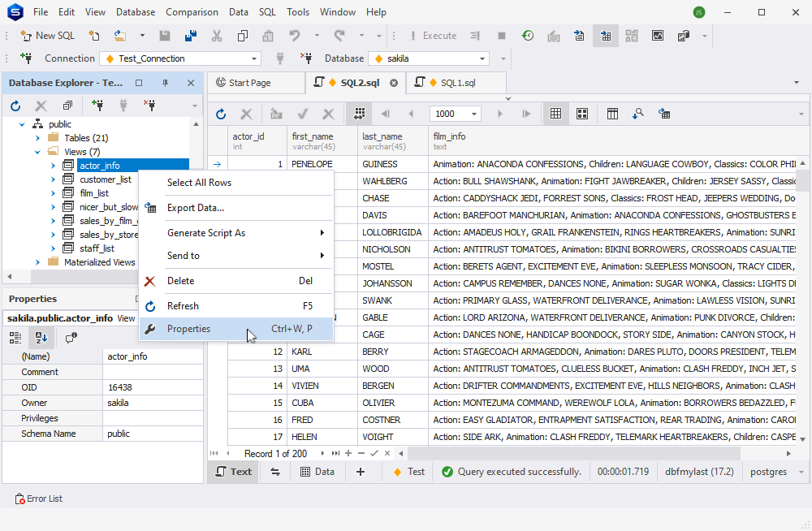Refresh the Database Explorer tree
812x531 pixels.
(x=15, y=106)
